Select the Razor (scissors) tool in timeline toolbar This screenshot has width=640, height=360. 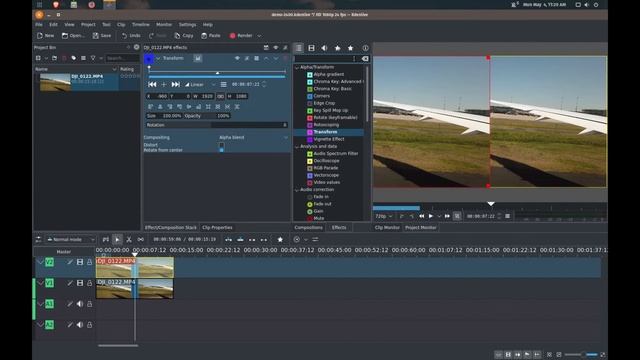point(129,240)
